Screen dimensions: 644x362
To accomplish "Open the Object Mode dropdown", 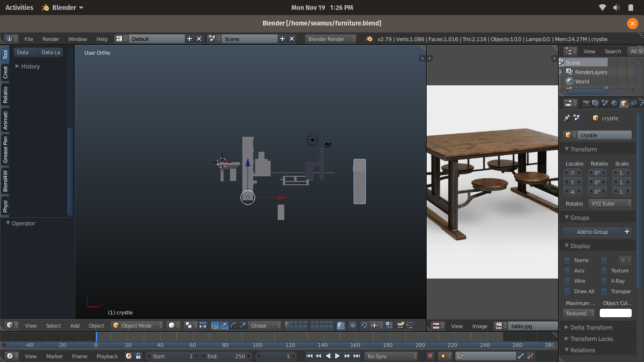I will pos(137,326).
